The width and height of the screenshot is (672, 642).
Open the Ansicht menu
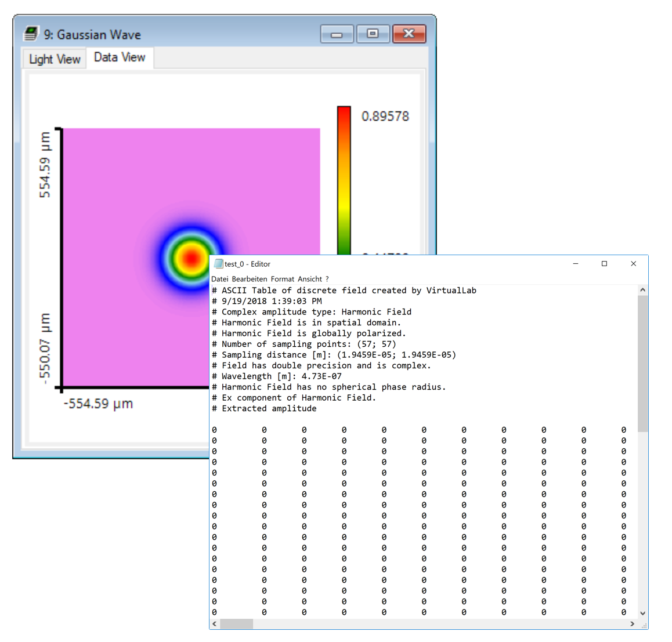[x=310, y=279]
